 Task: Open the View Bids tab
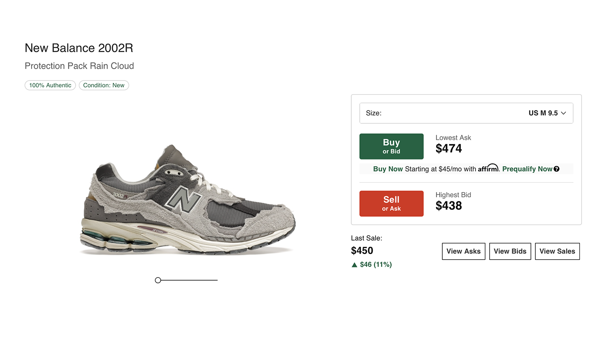(x=510, y=252)
